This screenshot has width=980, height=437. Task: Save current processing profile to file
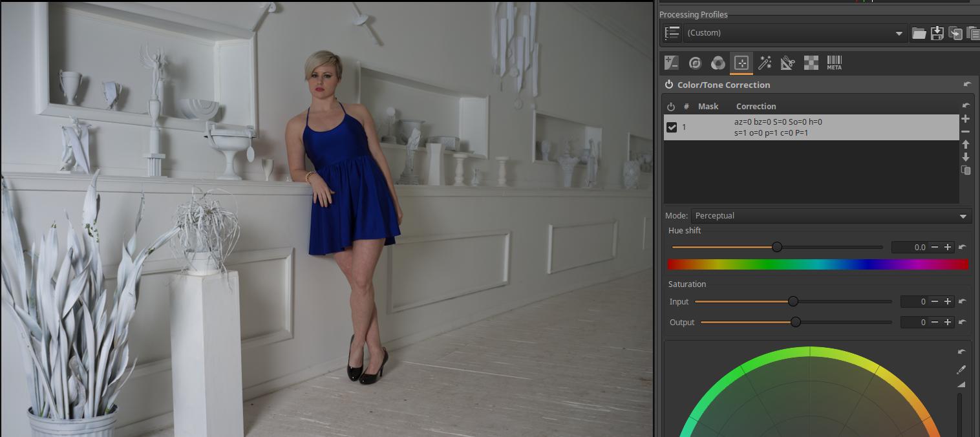click(x=937, y=33)
